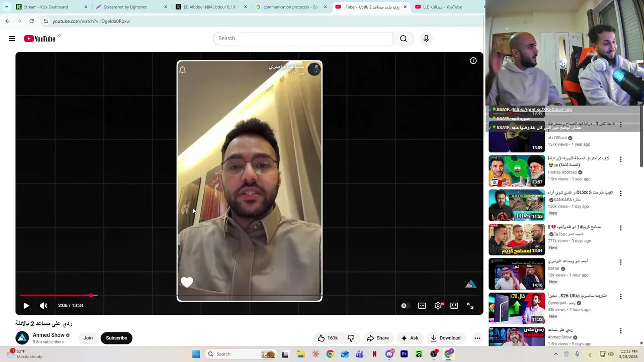Open the YouTube hamburger guide menu

tap(12, 39)
